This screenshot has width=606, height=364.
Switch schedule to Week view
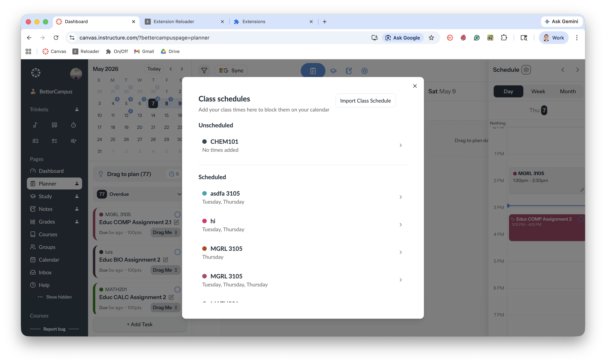pos(538,92)
